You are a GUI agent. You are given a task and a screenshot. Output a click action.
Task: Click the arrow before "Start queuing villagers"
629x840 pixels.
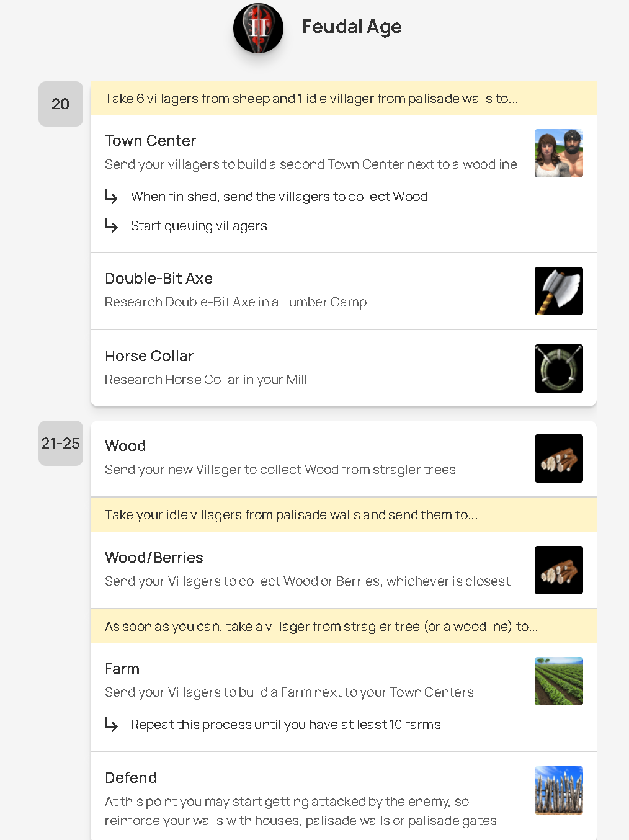111,225
